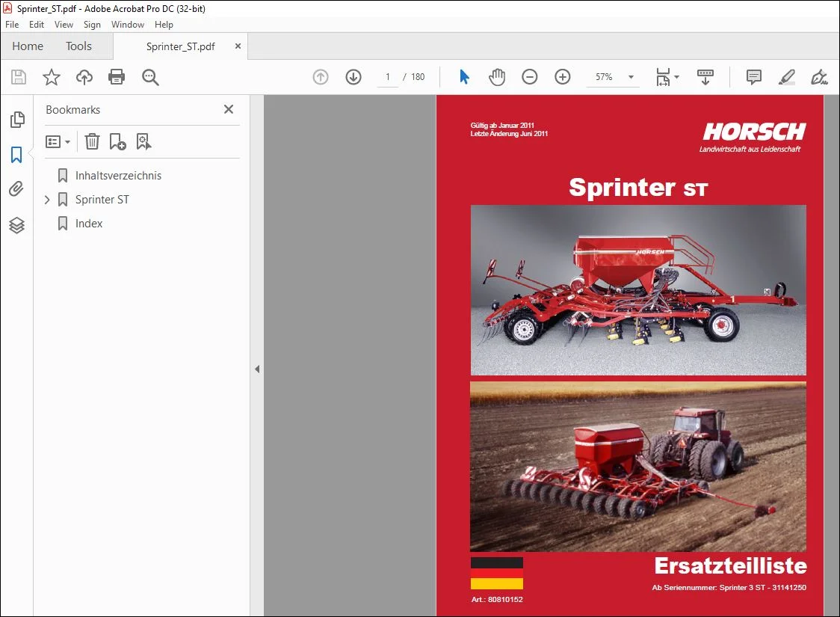Close the Sprinter_ST.pdf tab
This screenshot has width=840, height=617.
[x=238, y=46]
